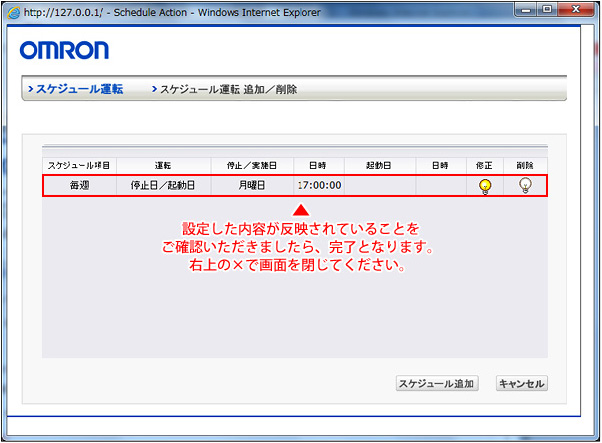Click the 運転 column header
Image resolution: width=602 pixels, height=443 pixels.
pyautogui.click(x=164, y=164)
